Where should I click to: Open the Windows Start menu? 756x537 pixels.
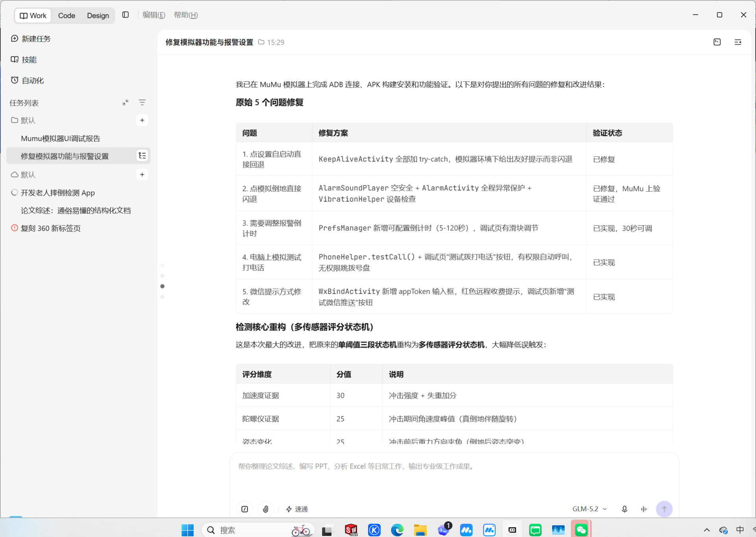tap(187, 530)
